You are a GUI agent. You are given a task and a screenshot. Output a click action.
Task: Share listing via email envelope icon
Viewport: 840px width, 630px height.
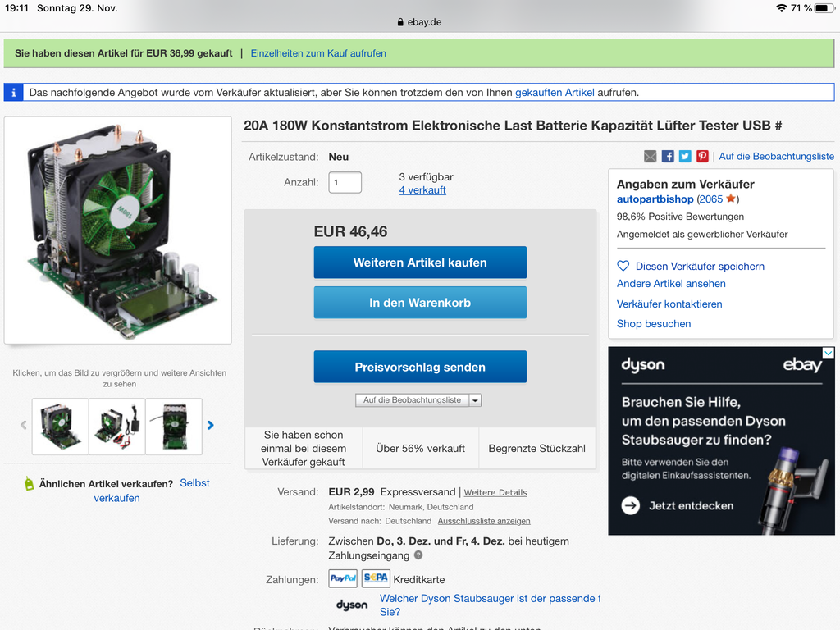(650, 156)
